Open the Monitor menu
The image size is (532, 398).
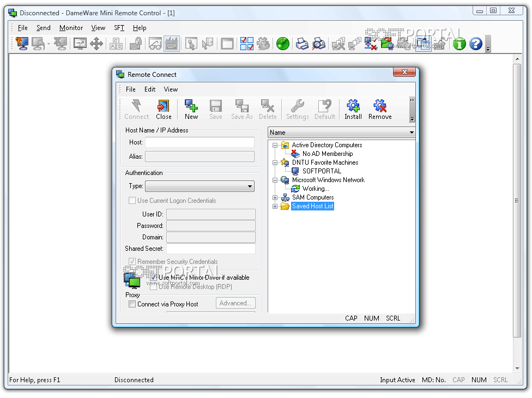tap(71, 28)
